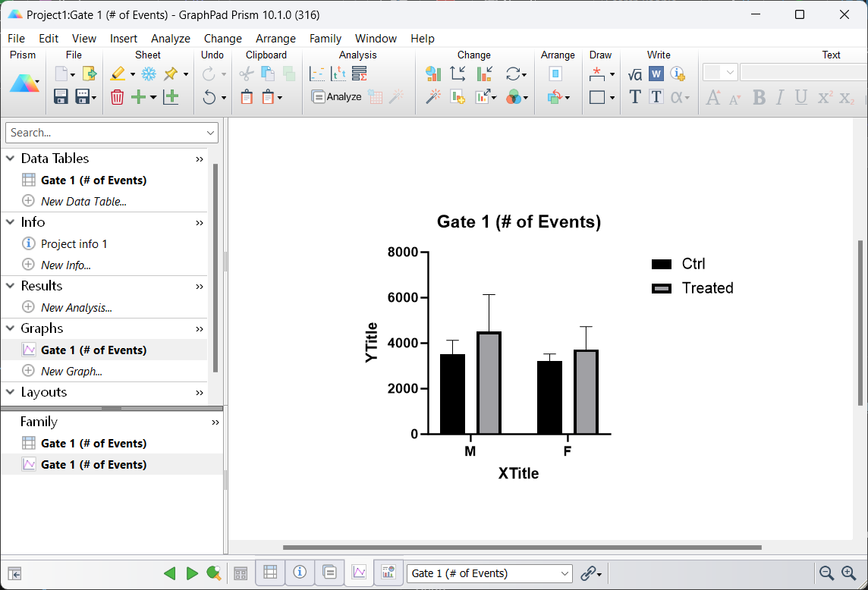Screen dimensions: 868x590
Task: Switch to data table view in the bottom bar
Action: 270,573
